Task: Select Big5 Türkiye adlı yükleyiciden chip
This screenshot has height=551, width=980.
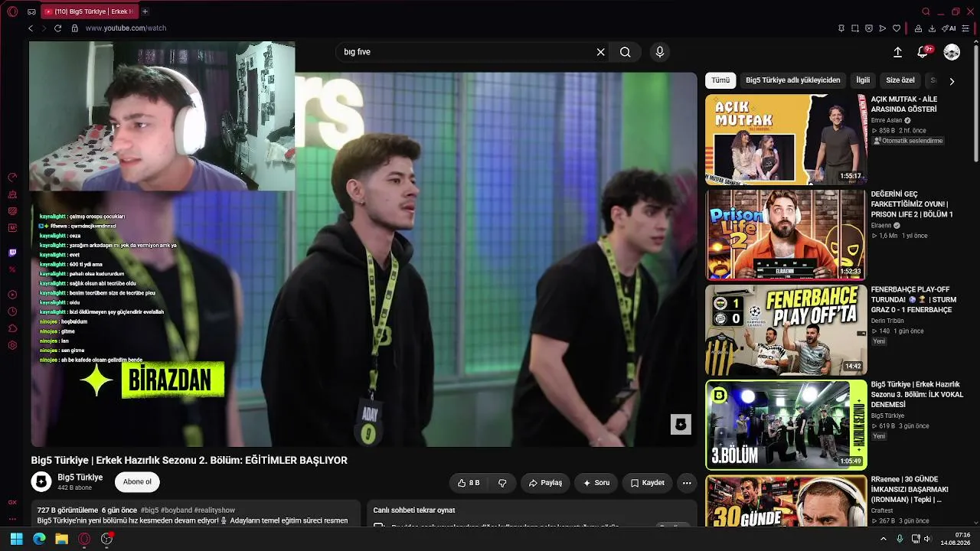Action: pyautogui.click(x=792, y=80)
